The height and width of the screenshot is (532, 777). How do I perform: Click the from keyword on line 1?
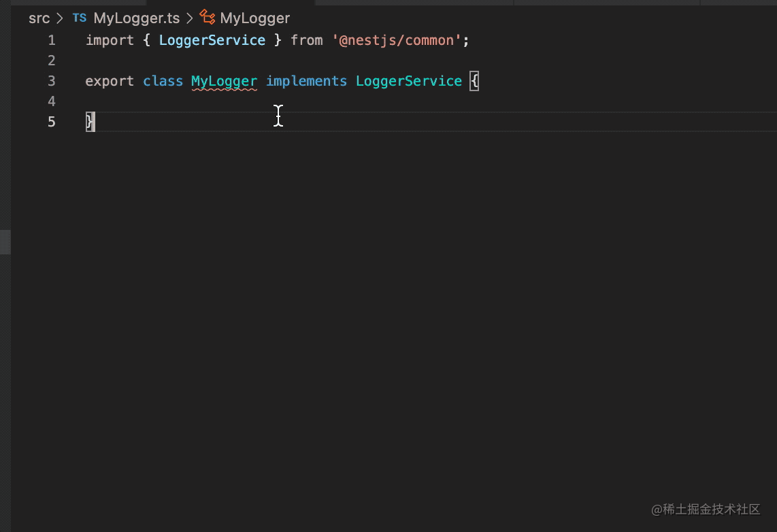307,40
